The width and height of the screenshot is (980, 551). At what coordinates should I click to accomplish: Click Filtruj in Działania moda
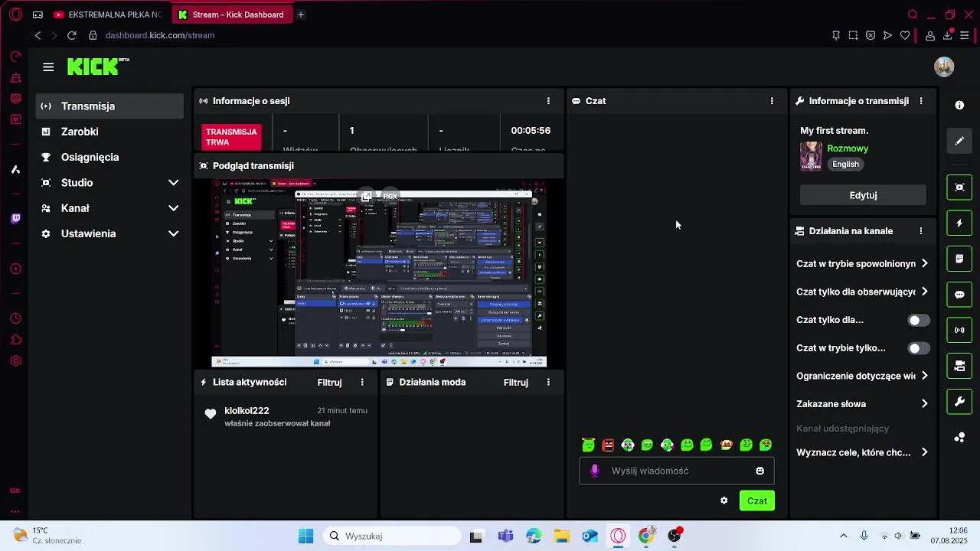(516, 382)
